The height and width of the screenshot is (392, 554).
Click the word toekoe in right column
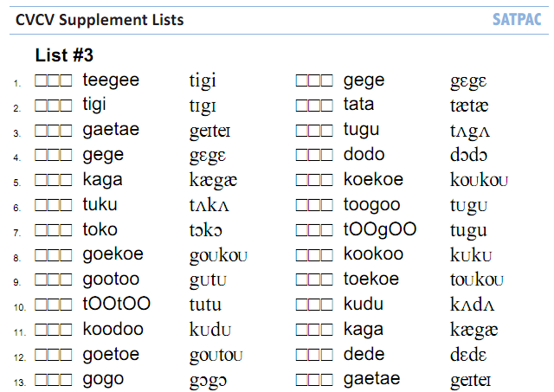371,279
